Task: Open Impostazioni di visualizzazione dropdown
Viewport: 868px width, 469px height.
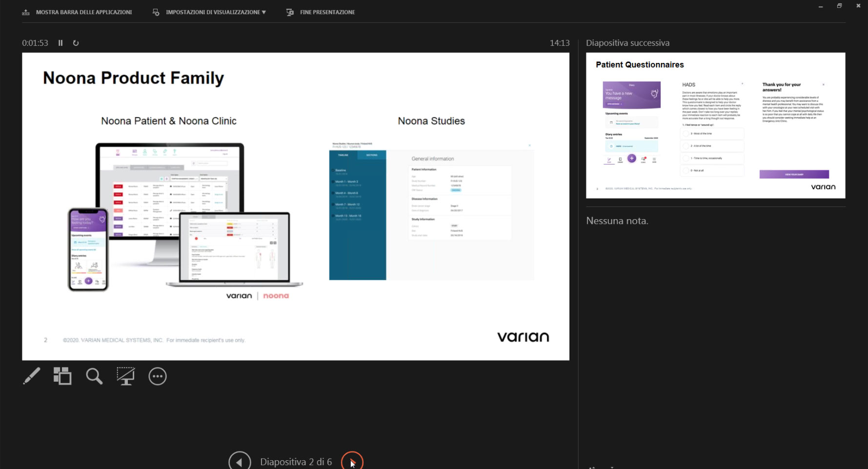Action: (x=216, y=12)
